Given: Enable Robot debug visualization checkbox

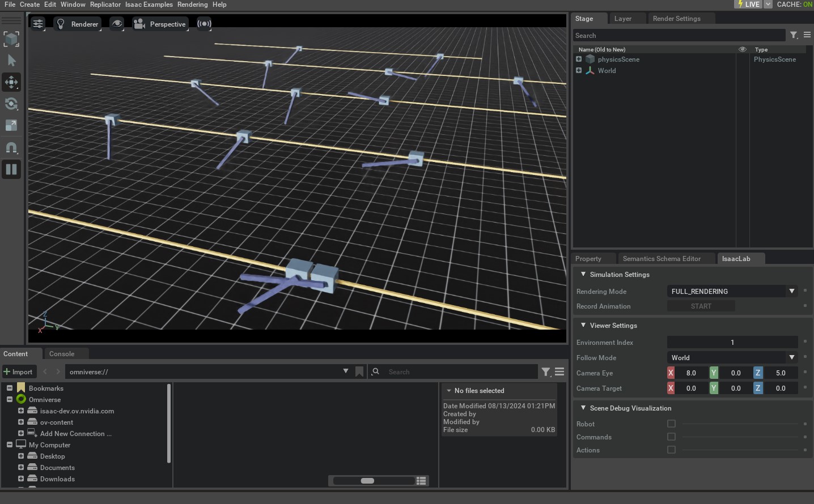Looking at the screenshot, I should point(671,424).
